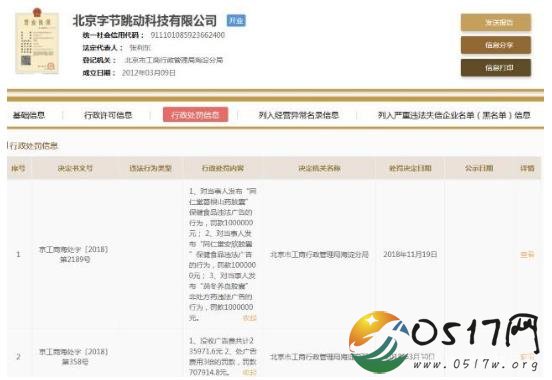
Task: Click the 信息打印 button
Action: pyautogui.click(x=496, y=68)
